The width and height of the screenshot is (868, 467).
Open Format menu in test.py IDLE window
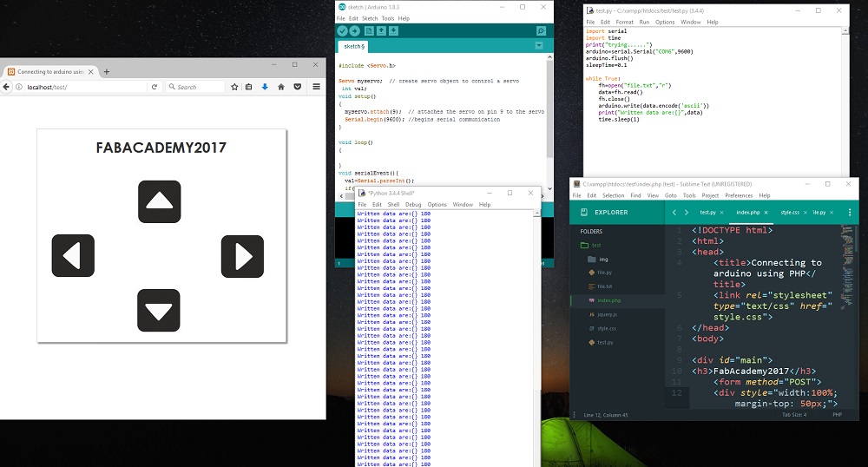624,22
